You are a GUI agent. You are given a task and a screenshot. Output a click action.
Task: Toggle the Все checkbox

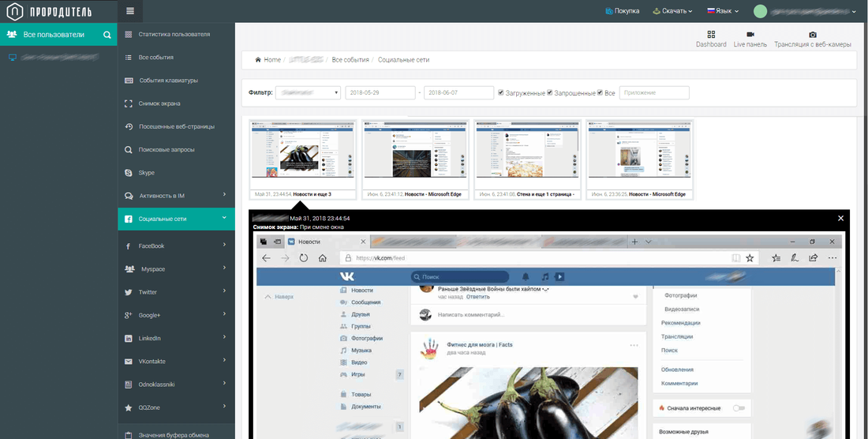[x=600, y=92]
